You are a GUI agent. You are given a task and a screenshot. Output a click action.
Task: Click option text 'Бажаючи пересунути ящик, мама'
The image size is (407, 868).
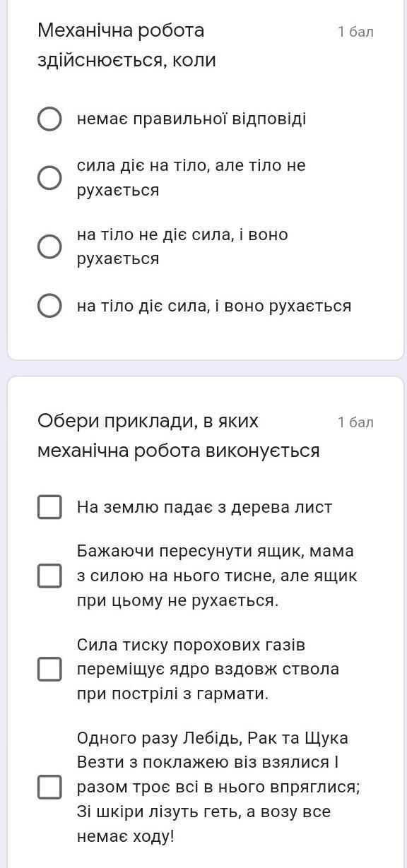click(216, 551)
